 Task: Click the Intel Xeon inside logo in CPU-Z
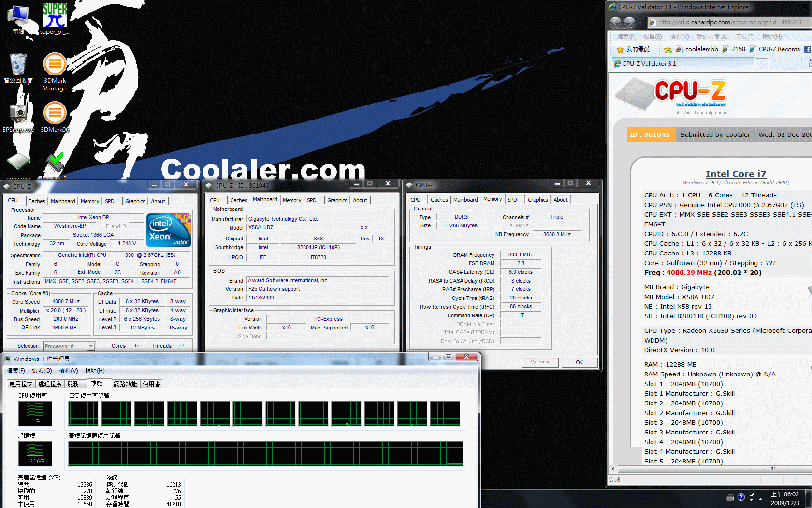pos(169,230)
